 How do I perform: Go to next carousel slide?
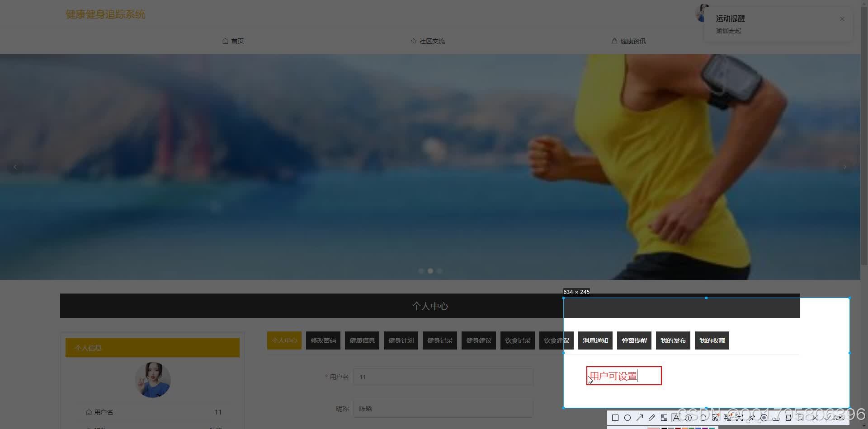pyautogui.click(x=845, y=167)
